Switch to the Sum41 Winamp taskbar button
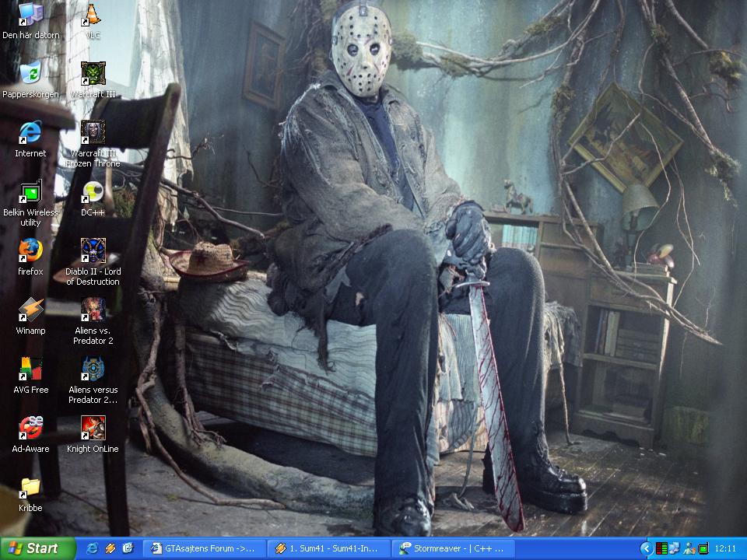 328,548
